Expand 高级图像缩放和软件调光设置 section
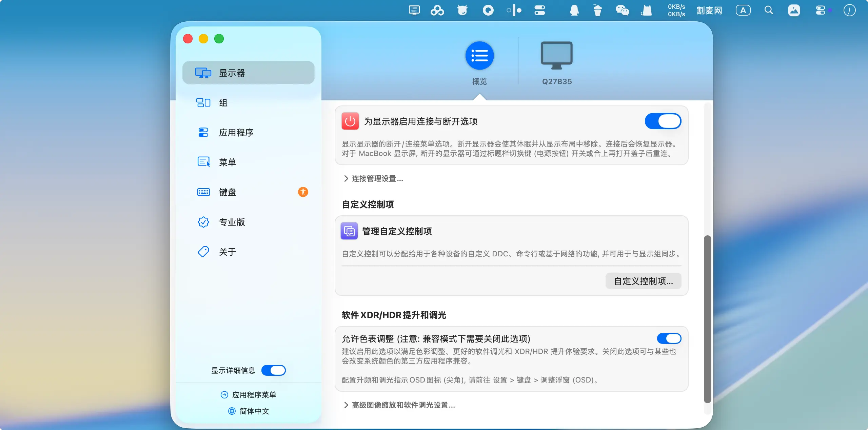Viewport: 868px width, 430px height. (x=399, y=405)
